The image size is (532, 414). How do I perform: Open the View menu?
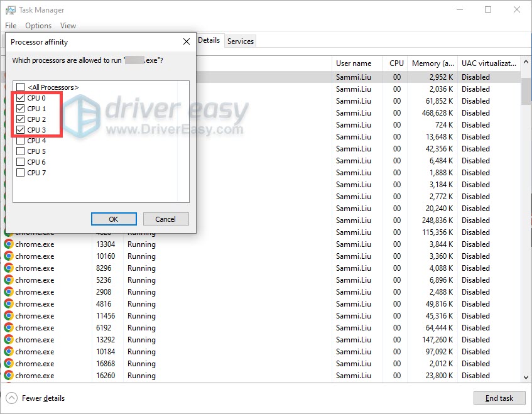68,26
